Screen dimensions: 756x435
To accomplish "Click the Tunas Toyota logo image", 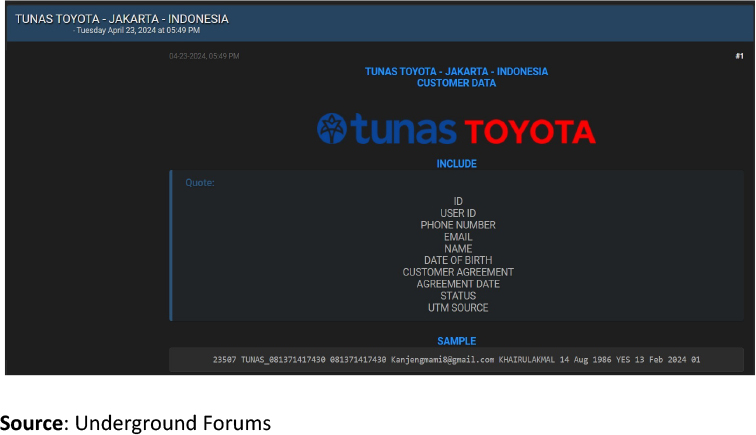I will coord(456,129).
